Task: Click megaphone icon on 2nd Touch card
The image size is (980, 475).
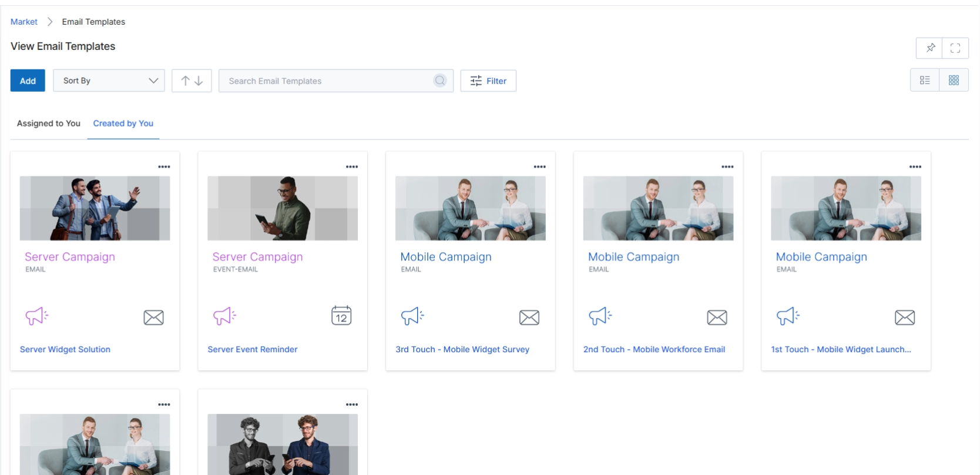Action: 600,316
